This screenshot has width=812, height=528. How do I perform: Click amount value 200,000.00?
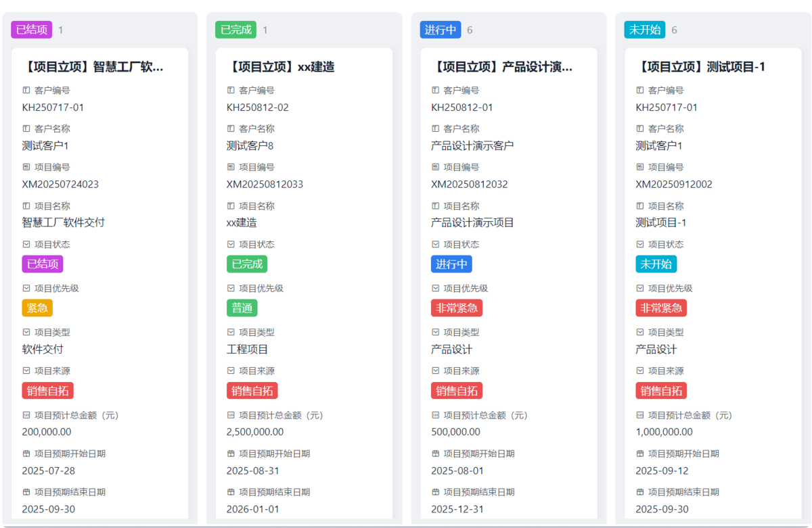point(47,432)
